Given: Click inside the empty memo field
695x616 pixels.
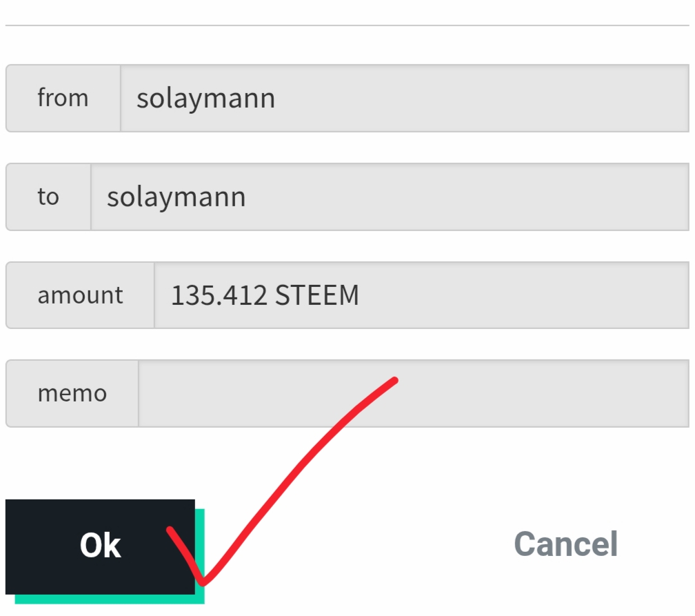Looking at the screenshot, I should (x=414, y=393).
